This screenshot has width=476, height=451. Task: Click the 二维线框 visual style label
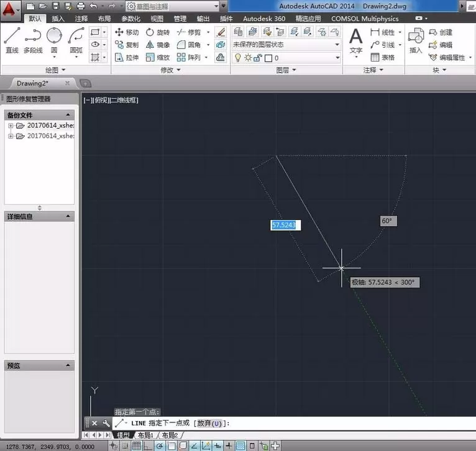tap(124, 100)
